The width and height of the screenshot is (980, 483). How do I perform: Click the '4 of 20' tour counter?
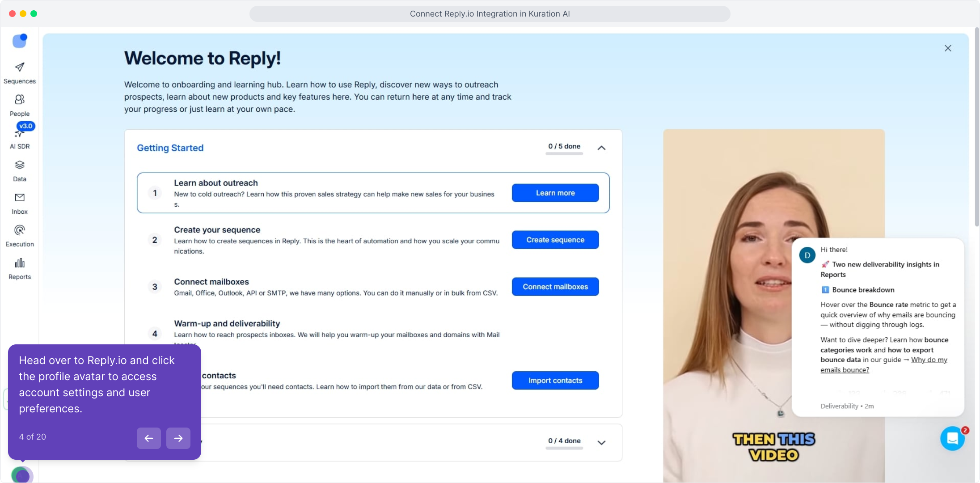tap(33, 437)
